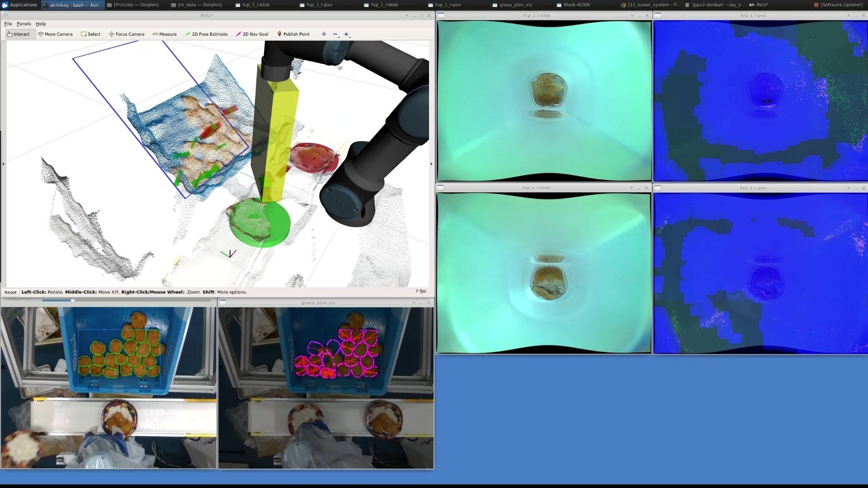Image resolution: width=868 pixels, height=488 pixels.
Task: Expand the collapsed left side panel arrow
Action: pyautogui.click(x=3, y=164)
